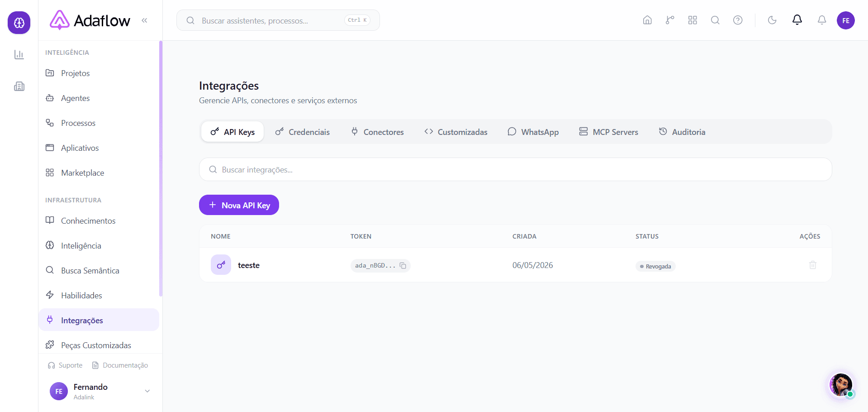Screen dimensions: 868x412
Task: Open Habilidades in the sidebar
Action: point(99,296)
